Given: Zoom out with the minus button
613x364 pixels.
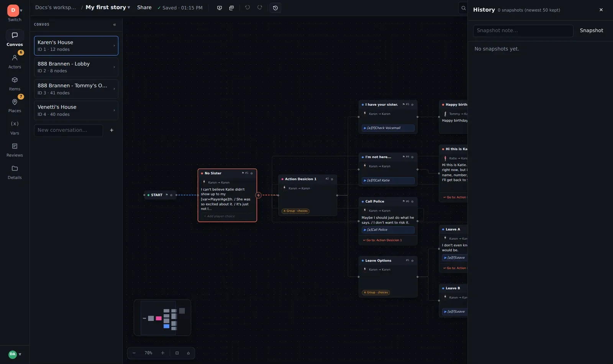Looking at the screenshot, I should pyautogui.click(x=134, y=353).
